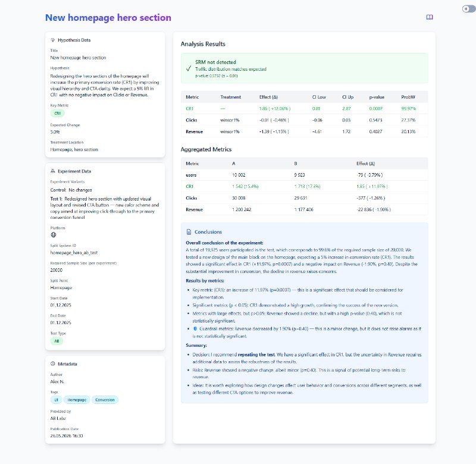The image size is (476, 464).
Task: Select the Revenue row in Aggregated Metrics
Action: click(304, 210)
